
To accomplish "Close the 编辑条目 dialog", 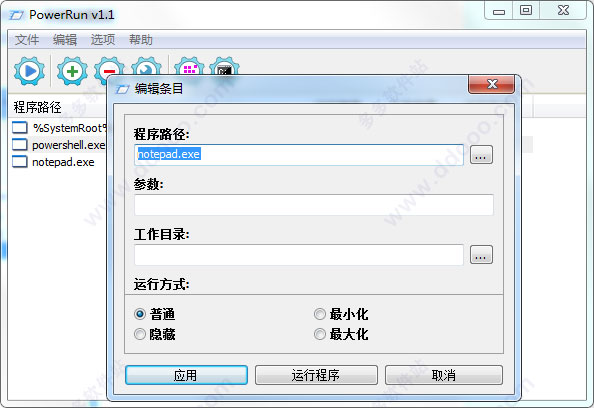I will point(492,84).
